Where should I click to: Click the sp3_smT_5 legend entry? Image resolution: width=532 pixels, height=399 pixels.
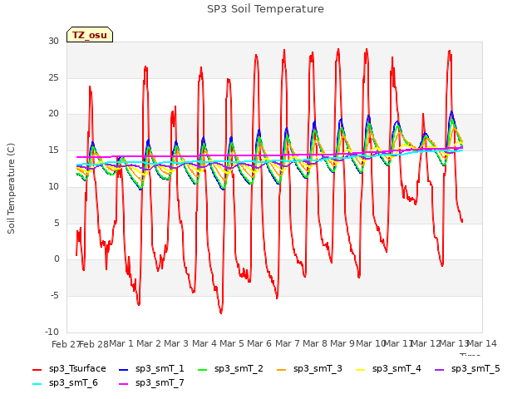[x=467, y=369]
